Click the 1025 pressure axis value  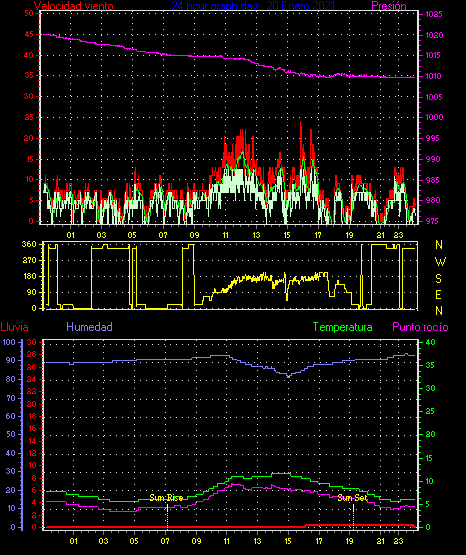click(434, 14)
